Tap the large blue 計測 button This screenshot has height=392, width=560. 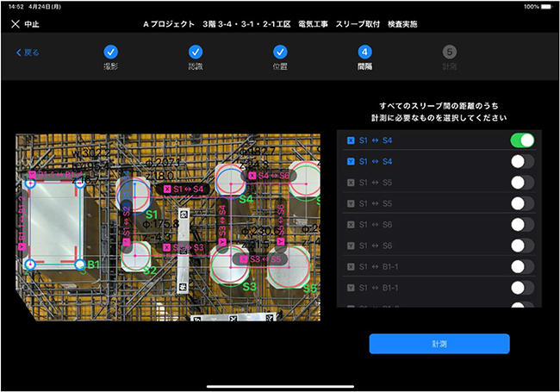coord(439,344)
